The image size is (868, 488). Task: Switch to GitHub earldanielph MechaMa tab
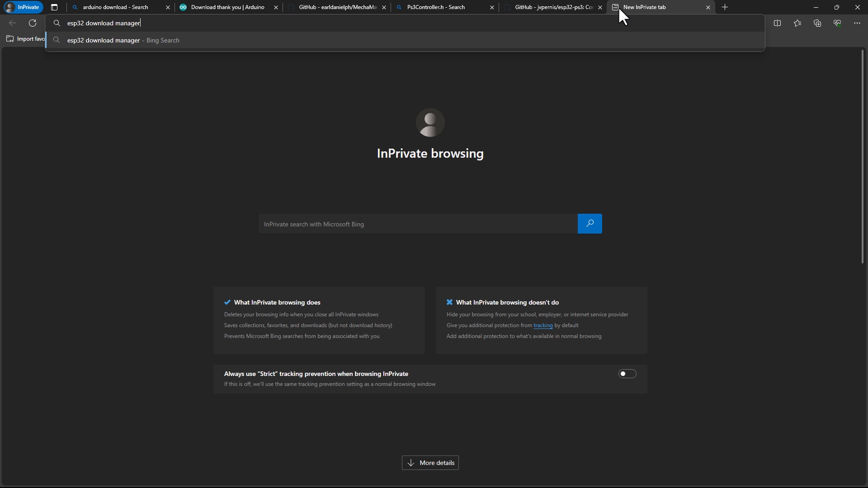337,7
